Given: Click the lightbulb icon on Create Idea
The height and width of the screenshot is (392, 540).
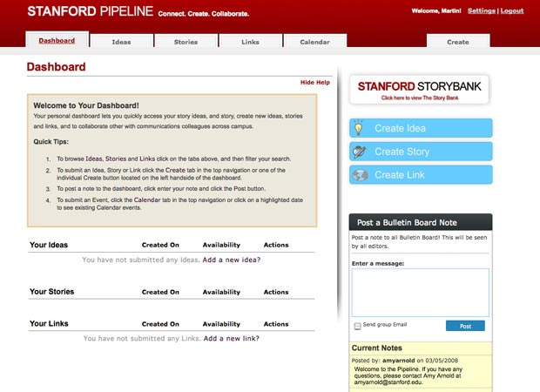Looking at the screenshot, I should tap(359, 128).
